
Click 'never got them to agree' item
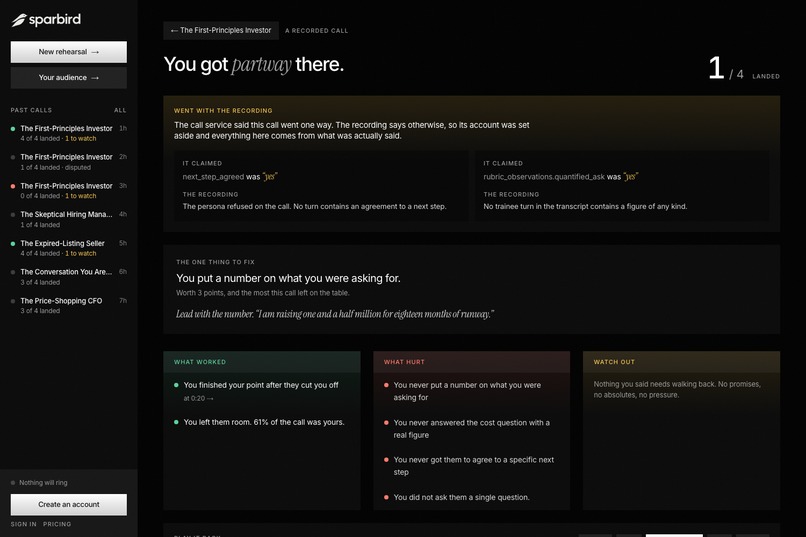473,466
